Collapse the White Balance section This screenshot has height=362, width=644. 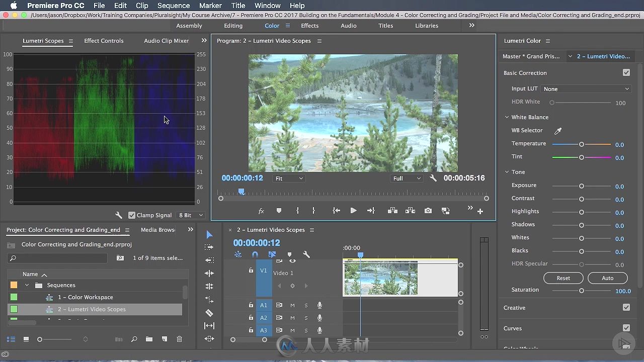507,117
